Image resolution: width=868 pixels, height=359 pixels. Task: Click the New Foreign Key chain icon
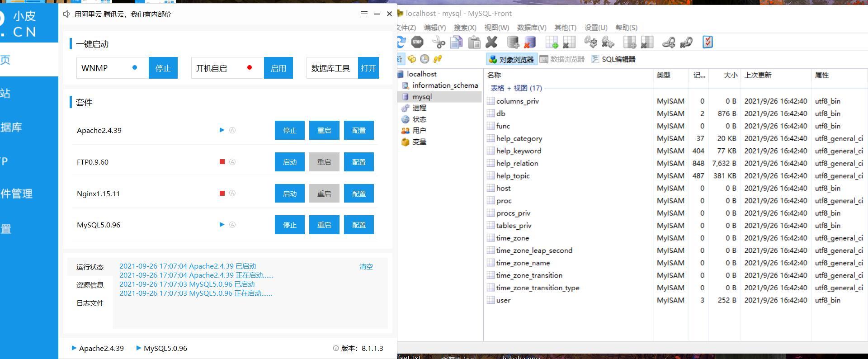click(x=669, y=43)
